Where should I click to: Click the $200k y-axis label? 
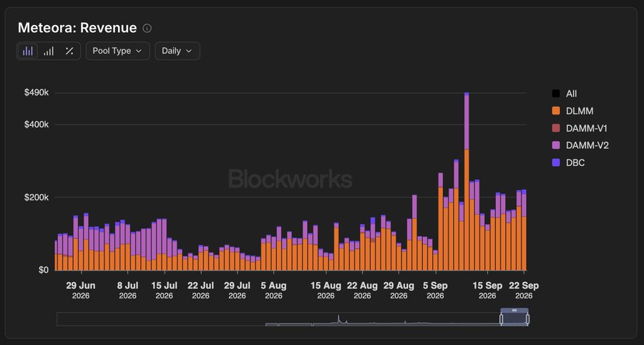[x=36, y=198]
